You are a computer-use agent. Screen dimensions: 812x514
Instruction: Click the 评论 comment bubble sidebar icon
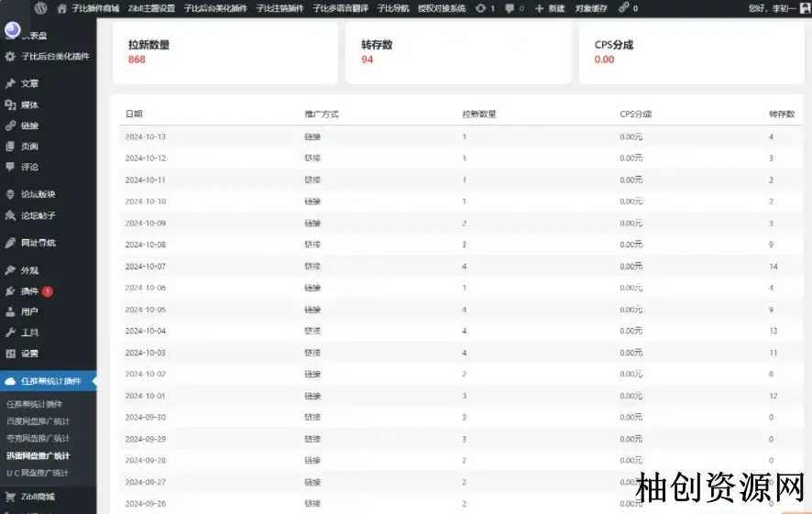coord(11,167)
